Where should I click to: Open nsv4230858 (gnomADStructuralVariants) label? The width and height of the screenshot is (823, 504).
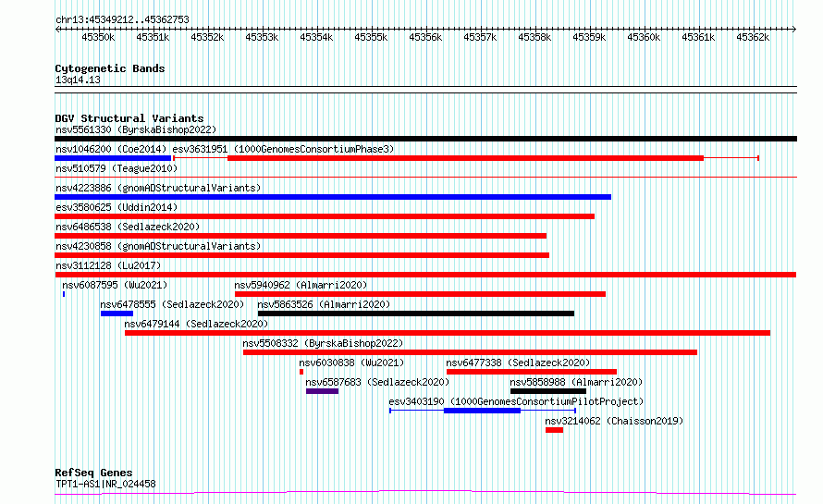tap(158, 246)
